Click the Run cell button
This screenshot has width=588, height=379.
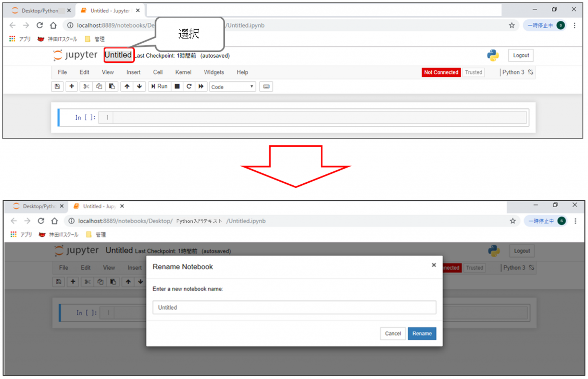(x=160, y=86)
